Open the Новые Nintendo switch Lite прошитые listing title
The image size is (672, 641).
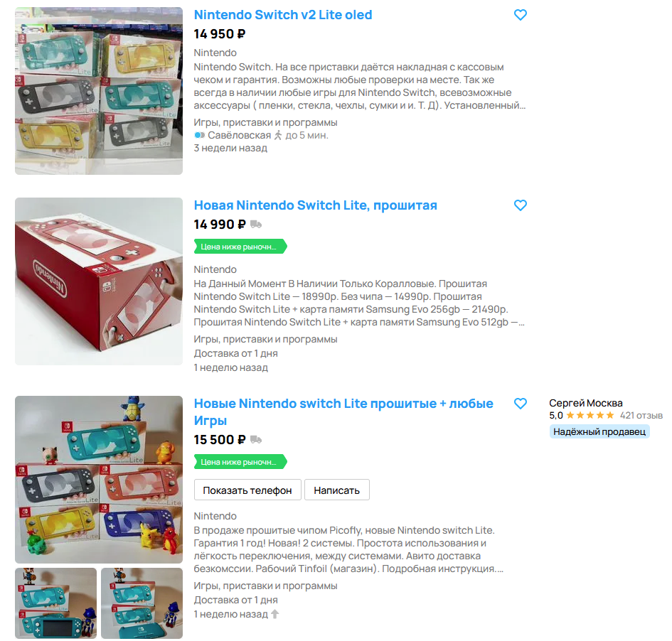343,412
